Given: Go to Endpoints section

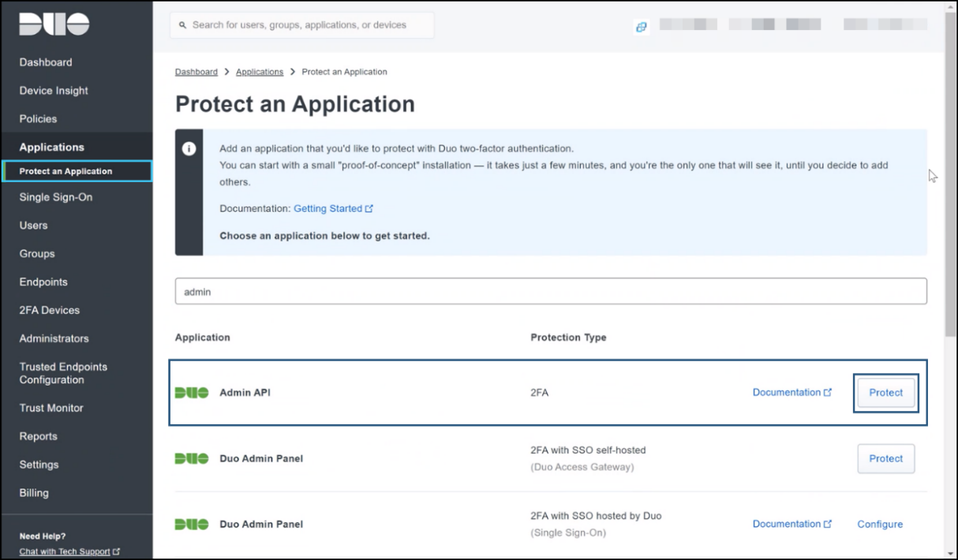Looking at the screenshot, I should pos(43,282).
